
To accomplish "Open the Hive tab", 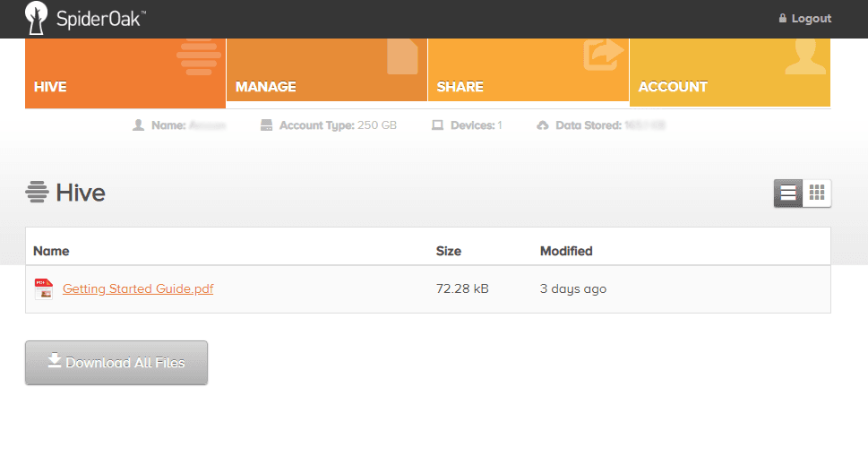I will click(x=125, y=73).
